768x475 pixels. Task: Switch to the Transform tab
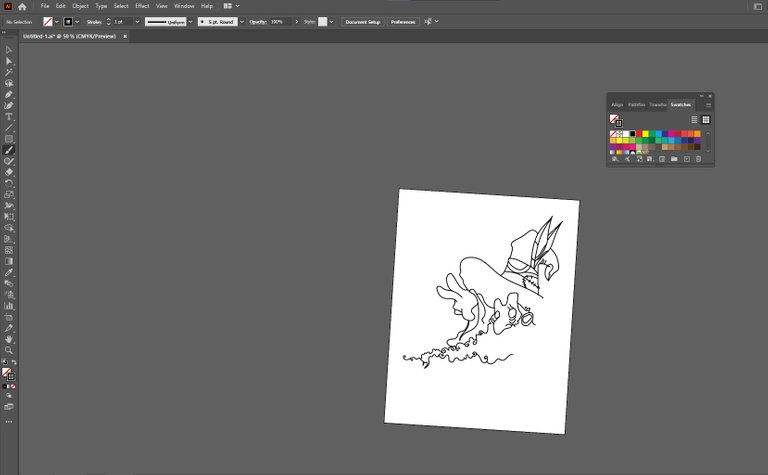pyautogui.click(x=658, y=105)
